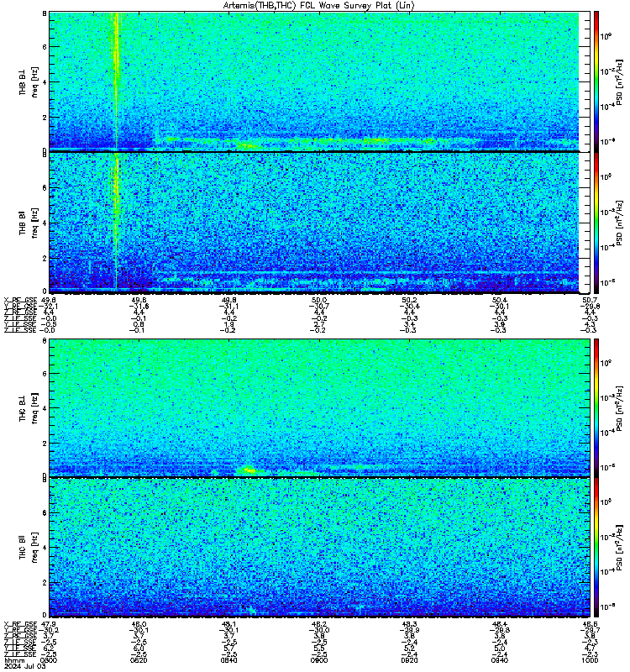Image resolution: width=630 pixels, height=672 pixels.
Task: Click the '1000' time tick label
Action: 590,660
